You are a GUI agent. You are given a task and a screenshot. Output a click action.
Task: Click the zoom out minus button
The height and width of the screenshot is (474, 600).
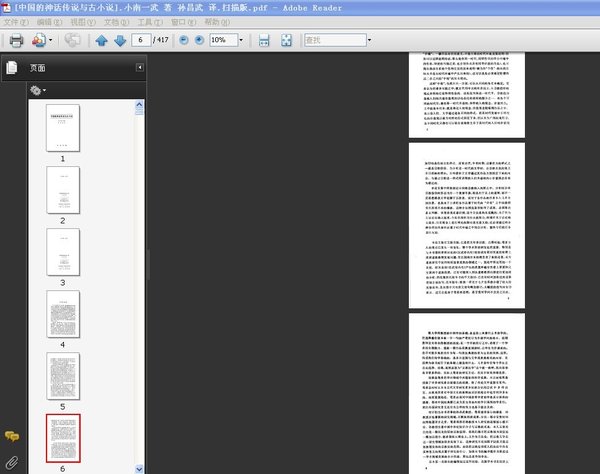pos(184,40)
